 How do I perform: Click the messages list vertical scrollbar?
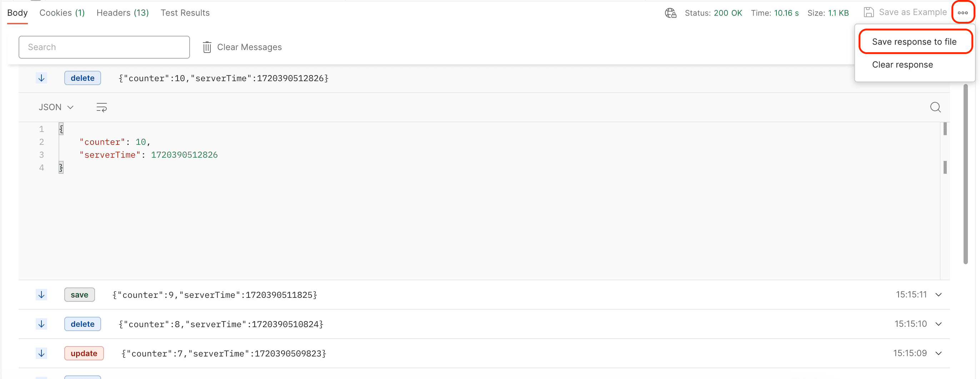966,174
